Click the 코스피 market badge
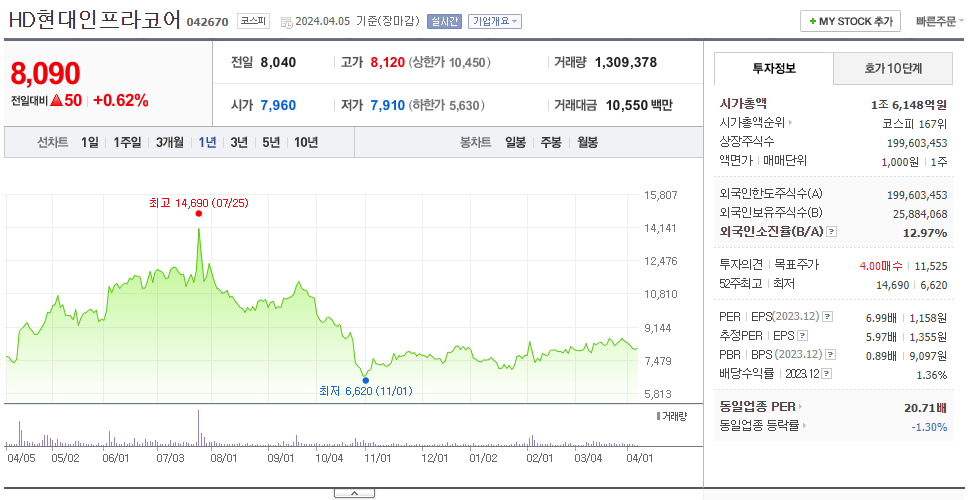Viewport: 968px width, 500px height. click(x=254, y=21)
